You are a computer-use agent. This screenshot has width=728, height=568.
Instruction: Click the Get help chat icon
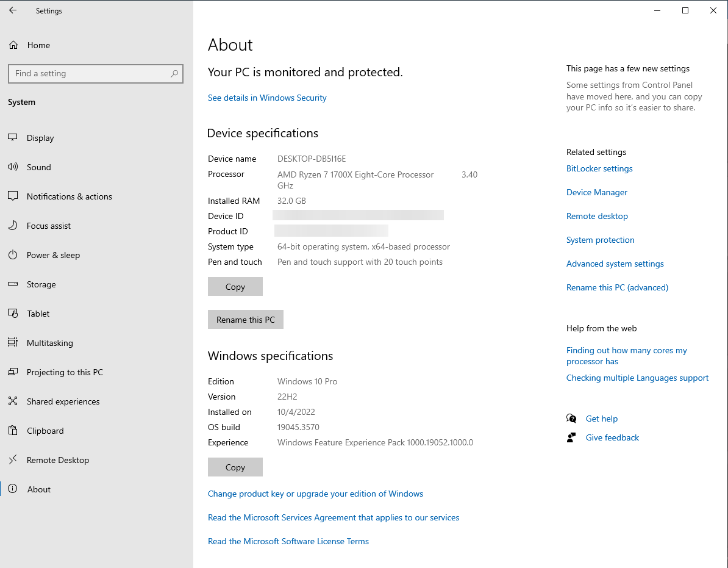pos(571,419)
